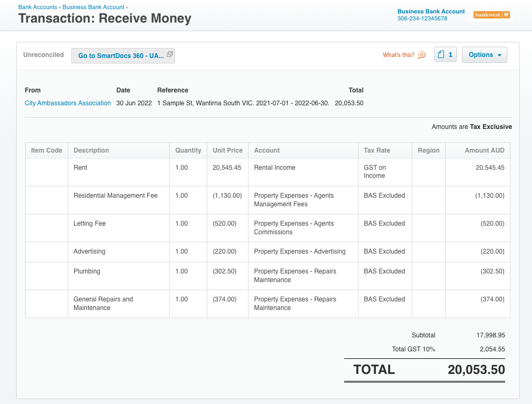
Task: Open the Business Bank Account breadcrumb link
Action: click(x=93, y=7)
